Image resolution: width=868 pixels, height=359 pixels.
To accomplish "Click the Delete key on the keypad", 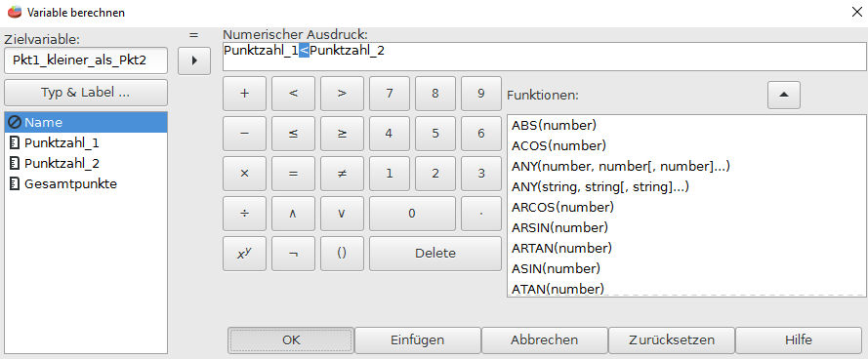I will point(435,254).
